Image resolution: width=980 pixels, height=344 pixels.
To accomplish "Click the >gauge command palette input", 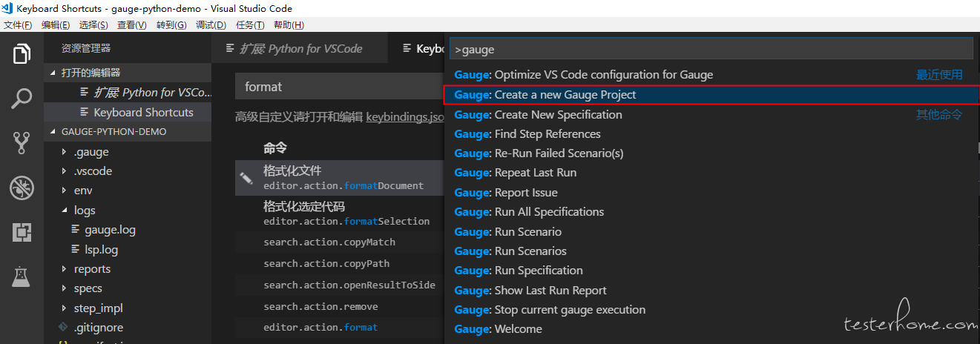I will tap(710, 50).
